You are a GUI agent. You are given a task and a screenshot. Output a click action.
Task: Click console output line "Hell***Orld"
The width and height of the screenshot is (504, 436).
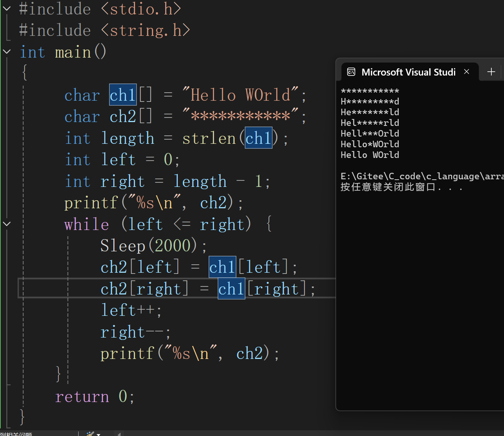[370, 134]
